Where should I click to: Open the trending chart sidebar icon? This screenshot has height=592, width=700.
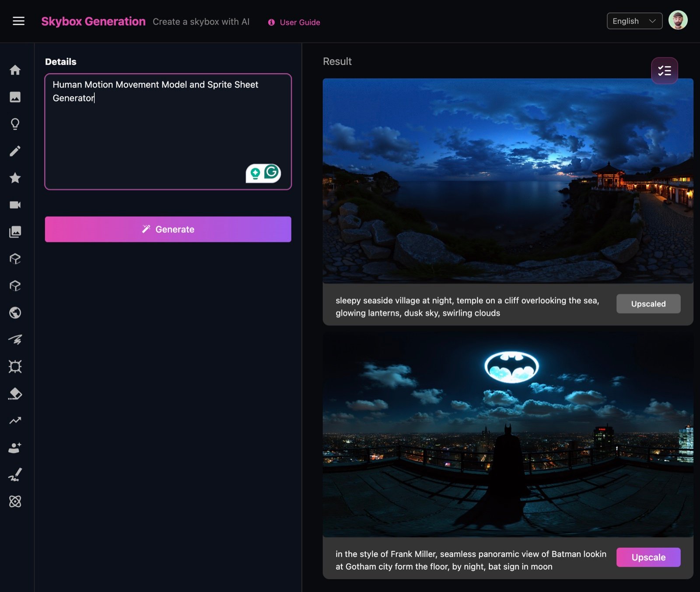(15, 420)
